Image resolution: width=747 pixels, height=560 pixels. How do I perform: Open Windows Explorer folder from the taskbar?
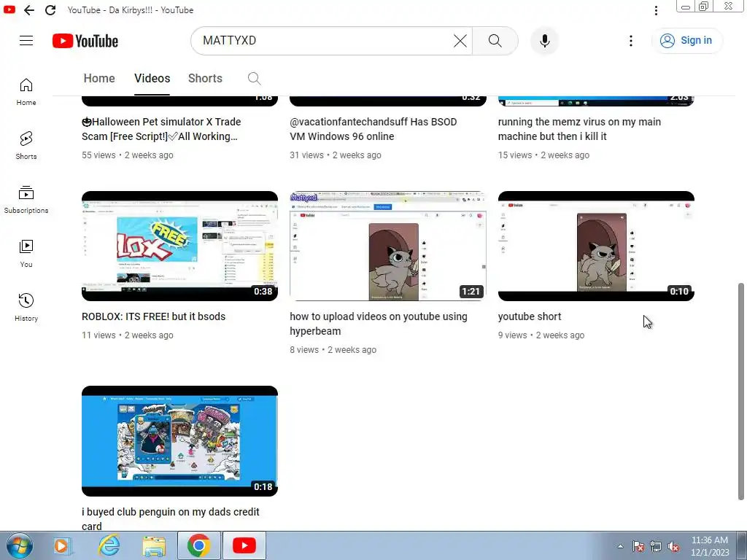click(155, 545)
